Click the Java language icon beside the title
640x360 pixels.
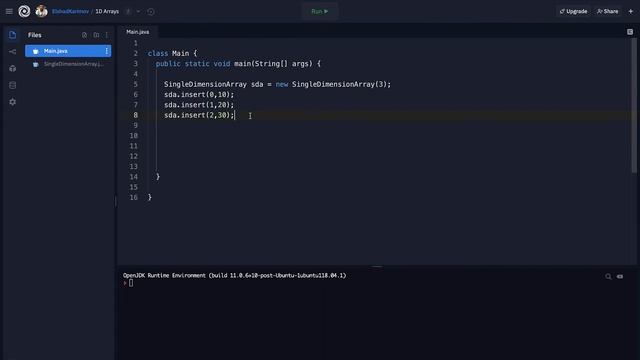tap(128, 11)
